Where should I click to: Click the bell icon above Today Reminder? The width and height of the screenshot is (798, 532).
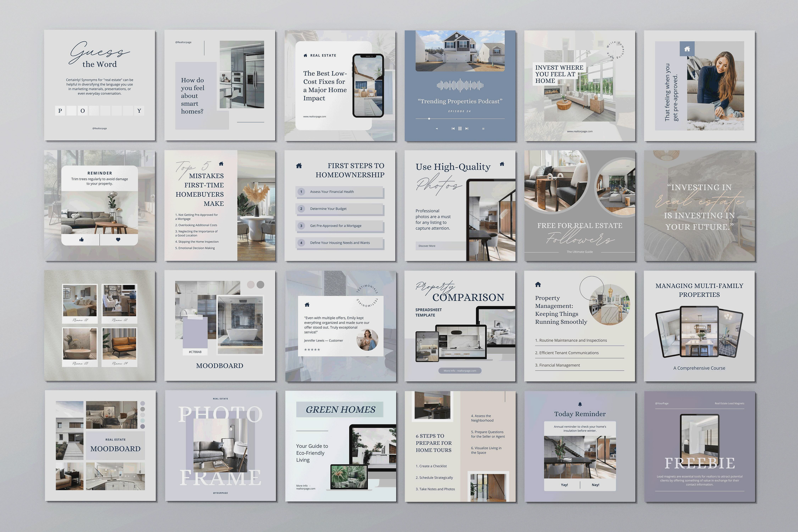(580, 404)
